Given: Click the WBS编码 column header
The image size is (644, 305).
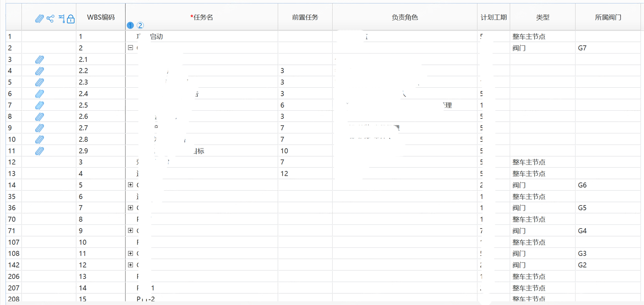Looking at the screenshot, I should click(x=101, y=17).
